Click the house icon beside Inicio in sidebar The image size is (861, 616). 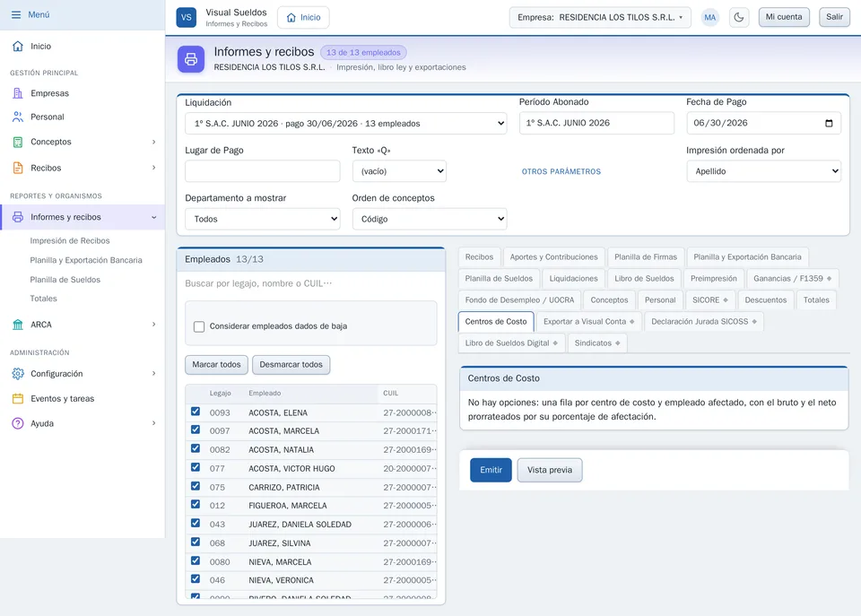point(18,46)
